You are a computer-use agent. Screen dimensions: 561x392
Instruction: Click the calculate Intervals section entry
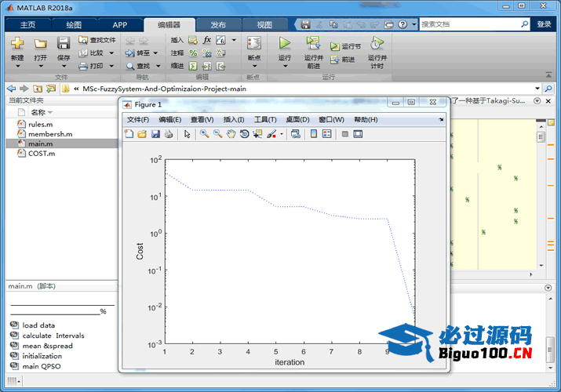[53, 336]
